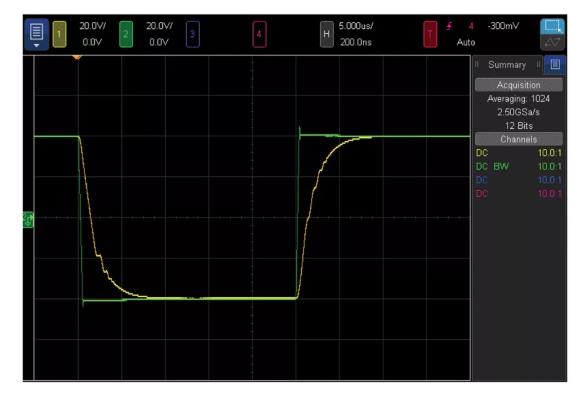Image resolution: width=578 pixels, height=400 pixels.
Task: Open trigger settings T button
Action: pyautogui.click(x=430, y=34)
